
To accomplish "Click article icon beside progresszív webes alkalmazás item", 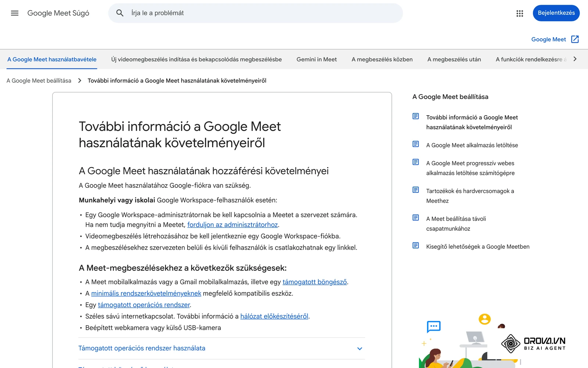I will 416,162.
